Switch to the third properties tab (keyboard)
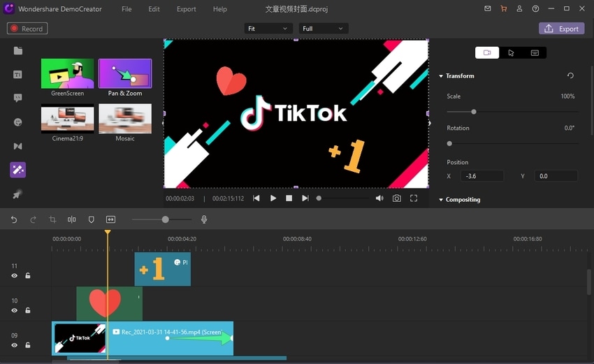This screenshot has width=594, height=364. click(535, 52)
